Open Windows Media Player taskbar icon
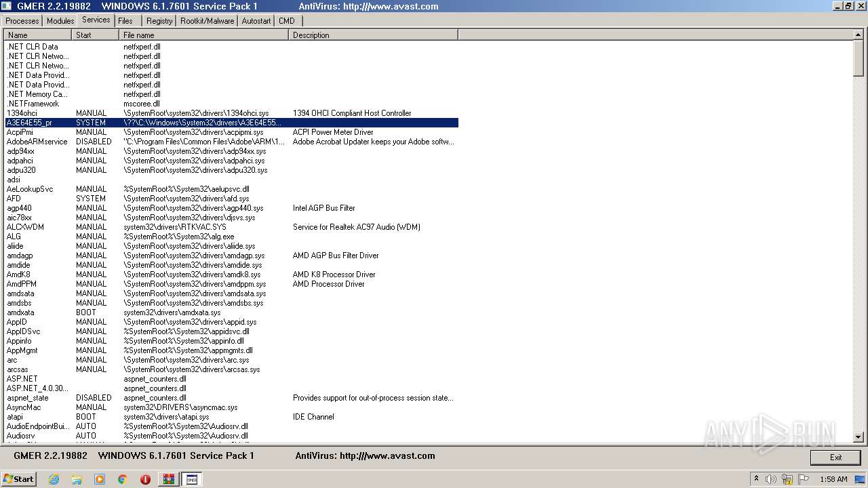The height and width of the screenshot is (488, 868). [x=100, y=479]
